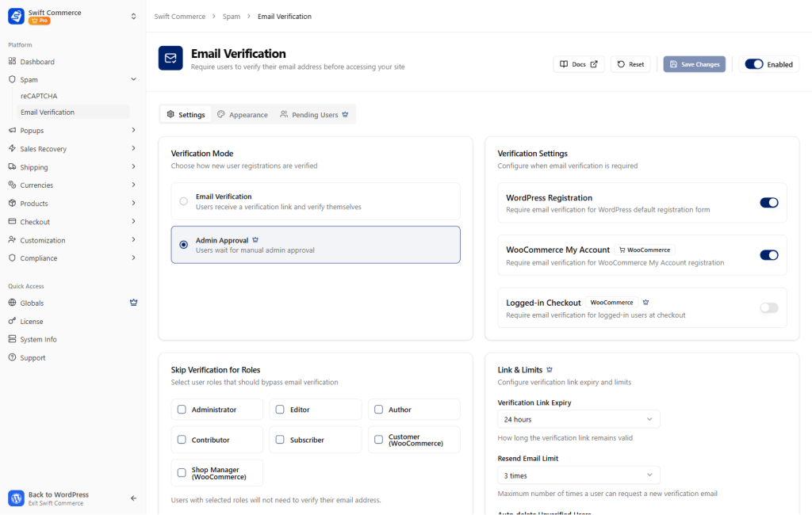812x515 pixels.
Task: Check the Author role checkbox
Action: pos(378,410)
